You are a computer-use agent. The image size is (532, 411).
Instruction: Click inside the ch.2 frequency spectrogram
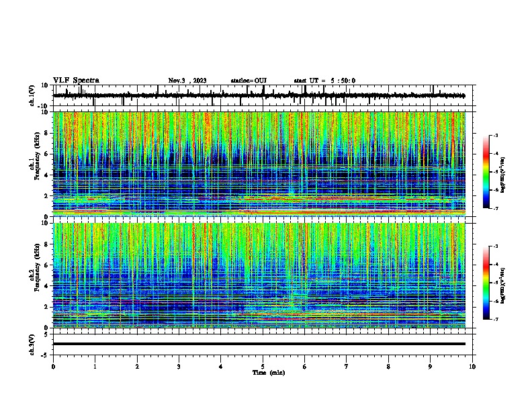click(259, 275)
